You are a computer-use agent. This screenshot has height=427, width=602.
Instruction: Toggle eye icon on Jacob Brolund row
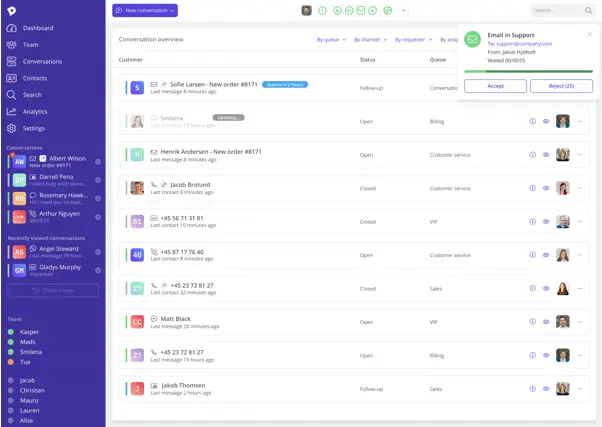pyautogui.click(x=546, y=188)
